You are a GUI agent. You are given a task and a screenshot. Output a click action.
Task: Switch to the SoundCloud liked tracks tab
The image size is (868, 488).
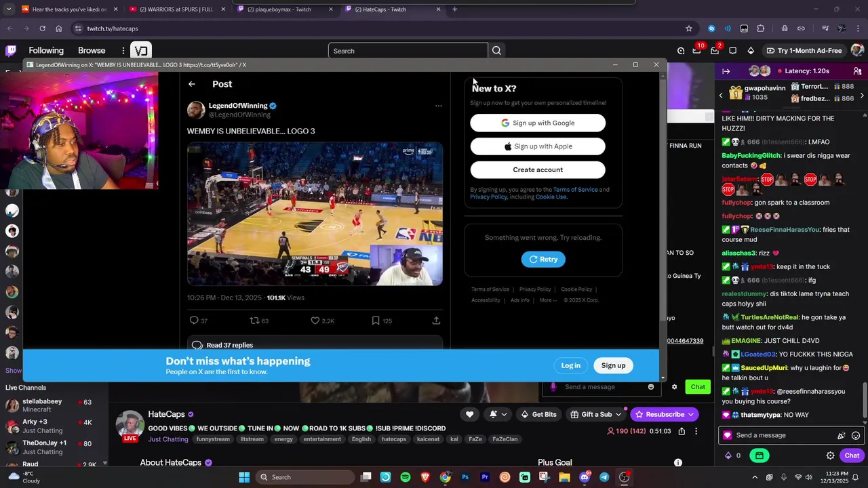[69, 9]
